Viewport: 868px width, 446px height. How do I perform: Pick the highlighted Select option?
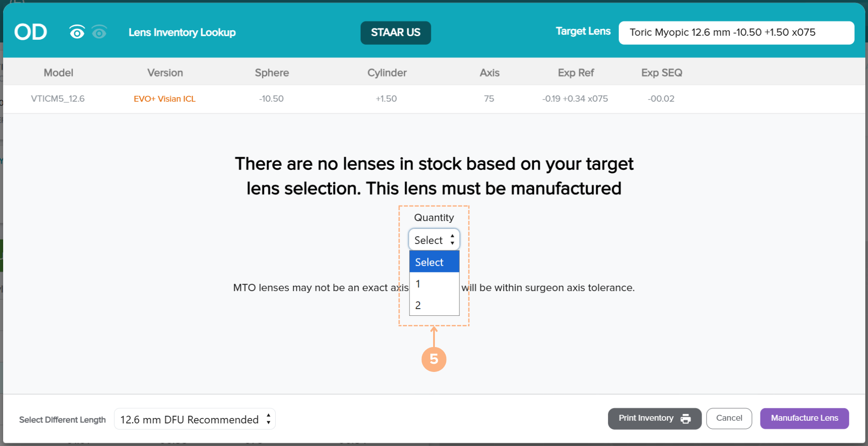[434, 262]
